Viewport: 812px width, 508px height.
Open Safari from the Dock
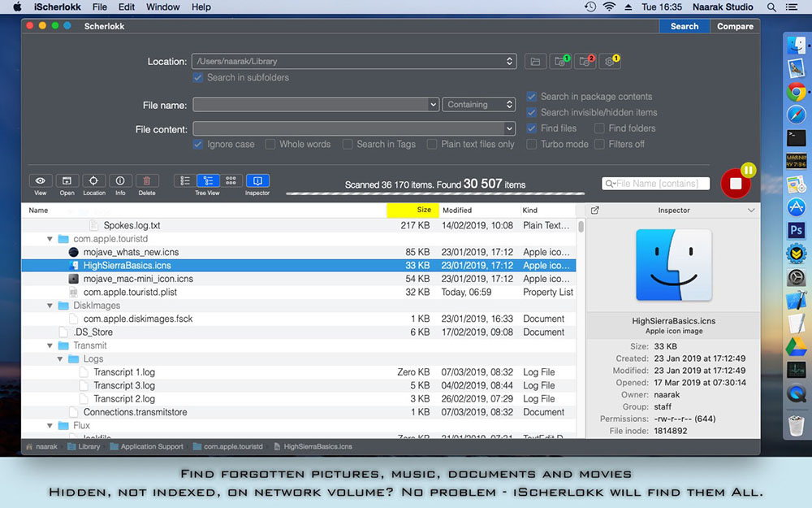point(796,115)
